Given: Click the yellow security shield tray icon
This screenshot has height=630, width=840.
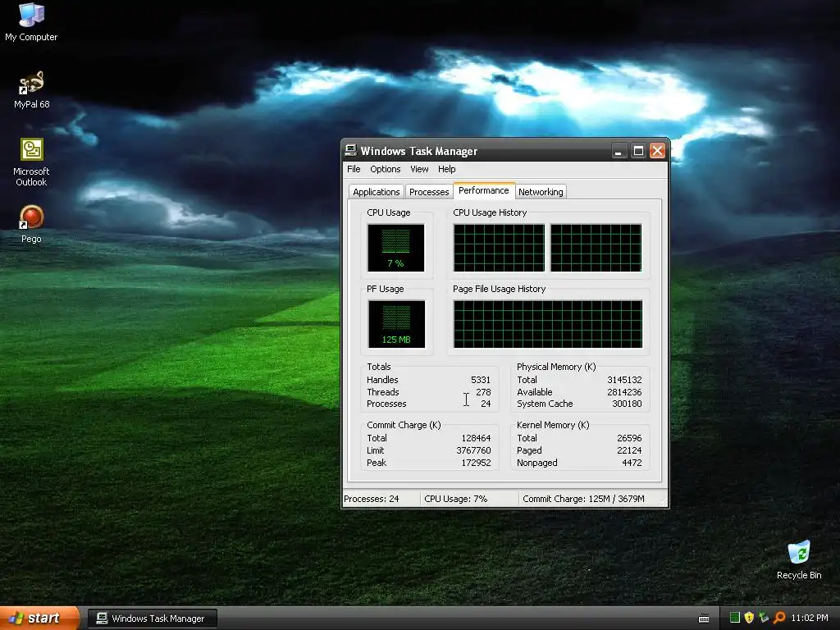Looking at the screenshot, I should click(x=749, y=618).
